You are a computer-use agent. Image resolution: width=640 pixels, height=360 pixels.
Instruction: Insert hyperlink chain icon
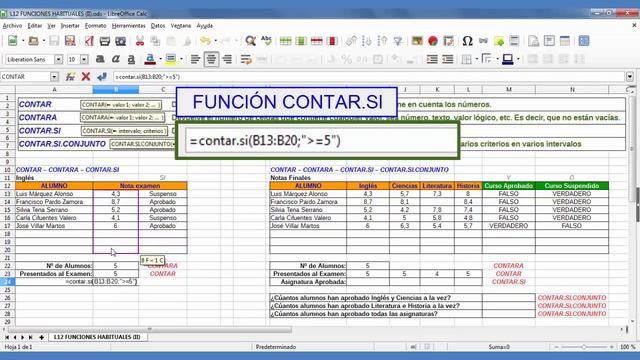(x=483, y=41)
